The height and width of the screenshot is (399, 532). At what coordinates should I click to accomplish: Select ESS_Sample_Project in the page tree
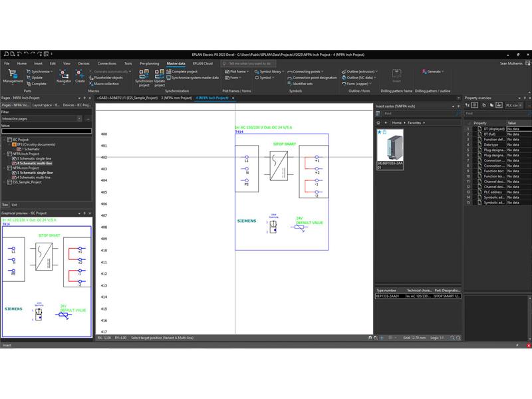click(x=27, y=182)
